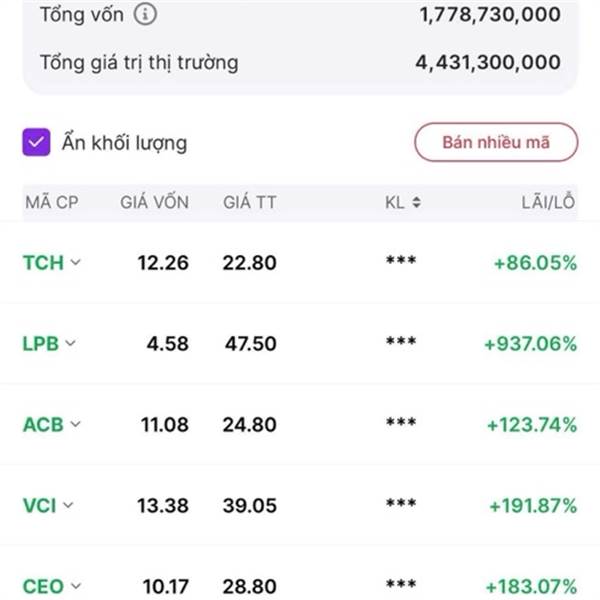Screen dimensions: 600x600
Task: Open the TCH stock ticker
Action: (42, 263)
